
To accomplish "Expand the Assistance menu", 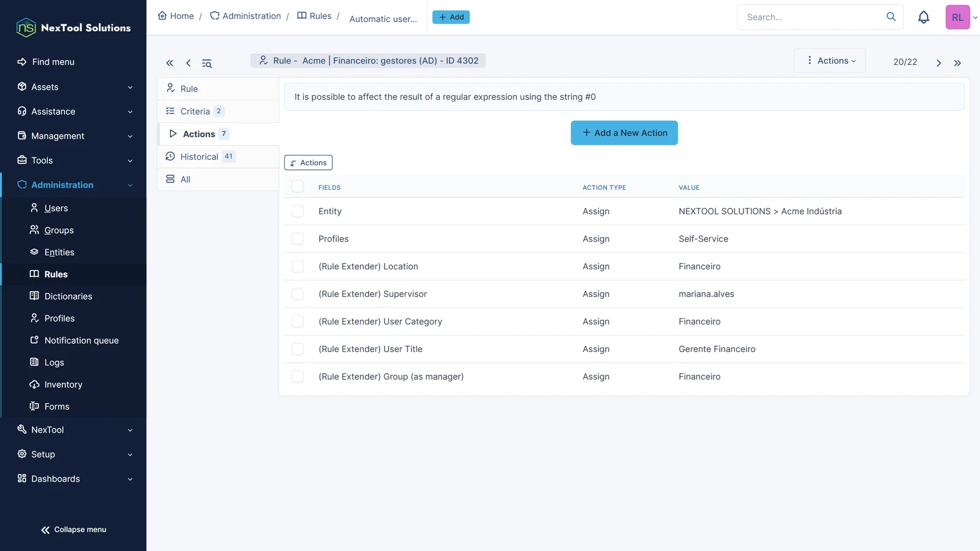I will coord(73,111).
